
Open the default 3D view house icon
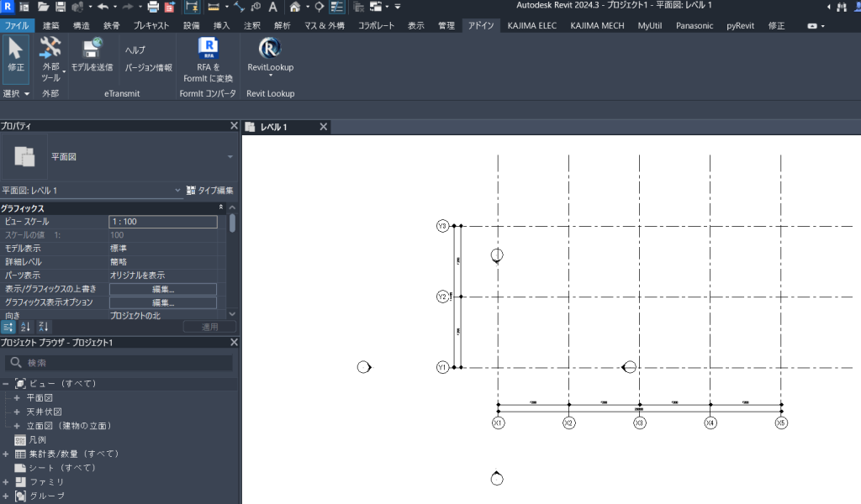(295, 7)
